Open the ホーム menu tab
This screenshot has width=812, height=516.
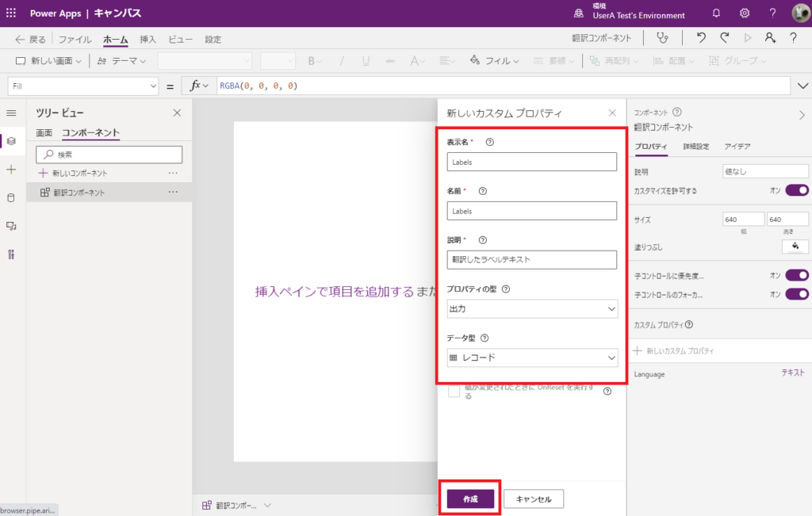[116, 40]
